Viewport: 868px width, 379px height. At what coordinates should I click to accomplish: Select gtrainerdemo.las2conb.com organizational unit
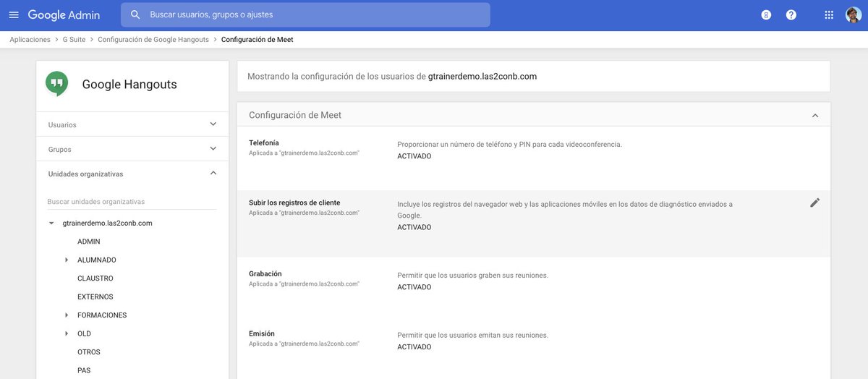108,223
